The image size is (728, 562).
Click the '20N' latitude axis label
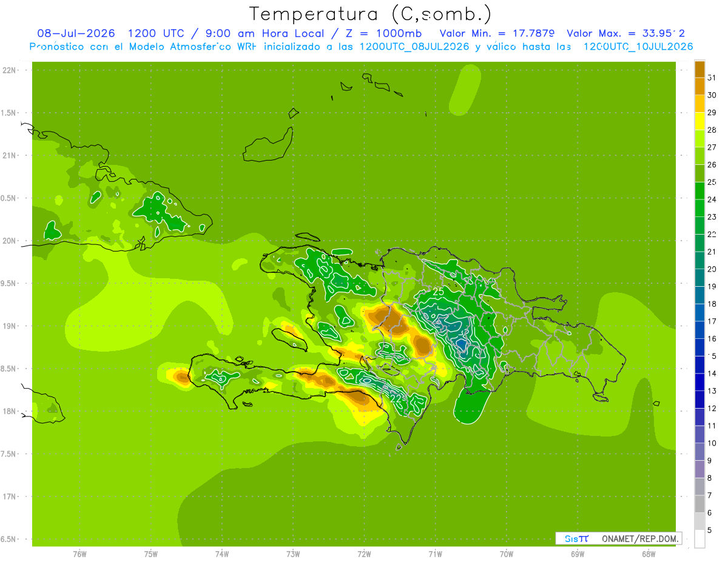(10, 241)
